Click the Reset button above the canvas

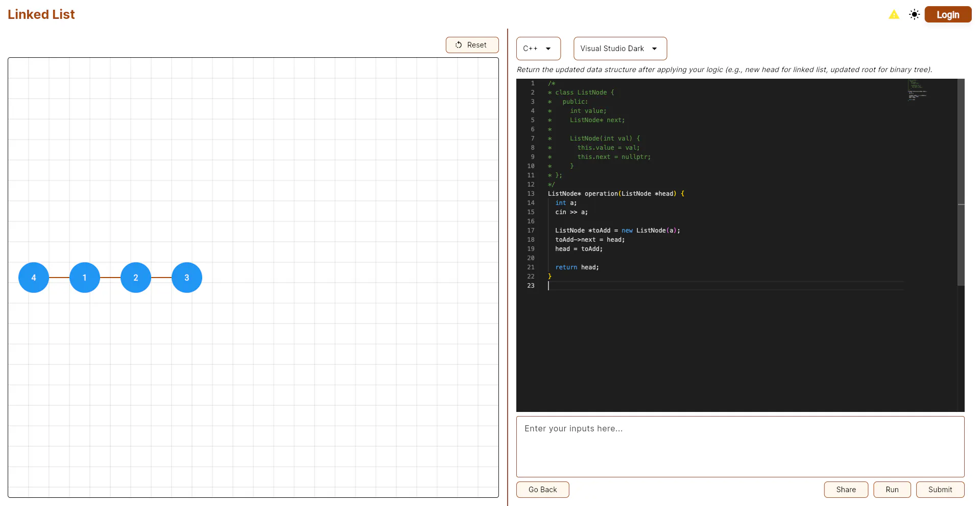point(472,45)
